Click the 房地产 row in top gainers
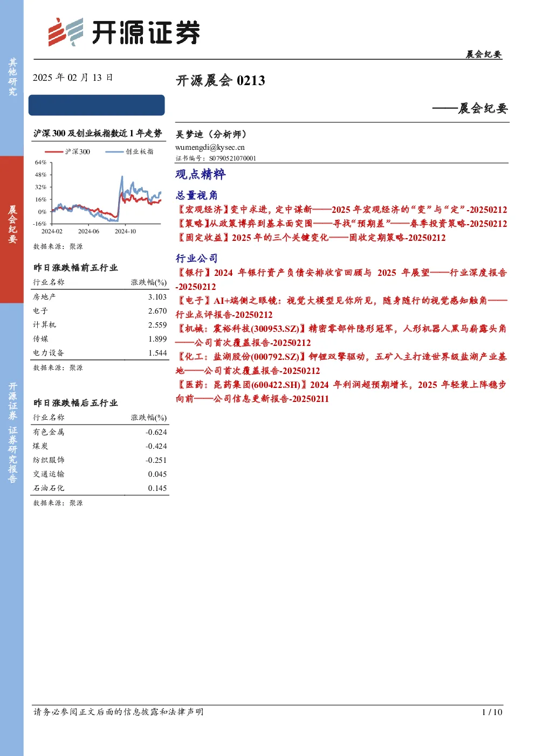 (x=100, y=297)
